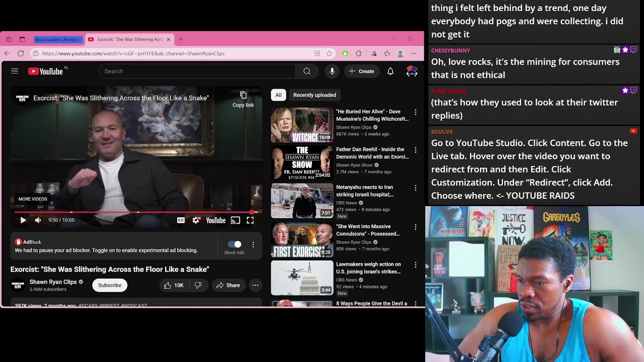Open the YouTube account avatar menu
Image resolution: width=644 pixels, height=362 pixels.
point(412,71)
